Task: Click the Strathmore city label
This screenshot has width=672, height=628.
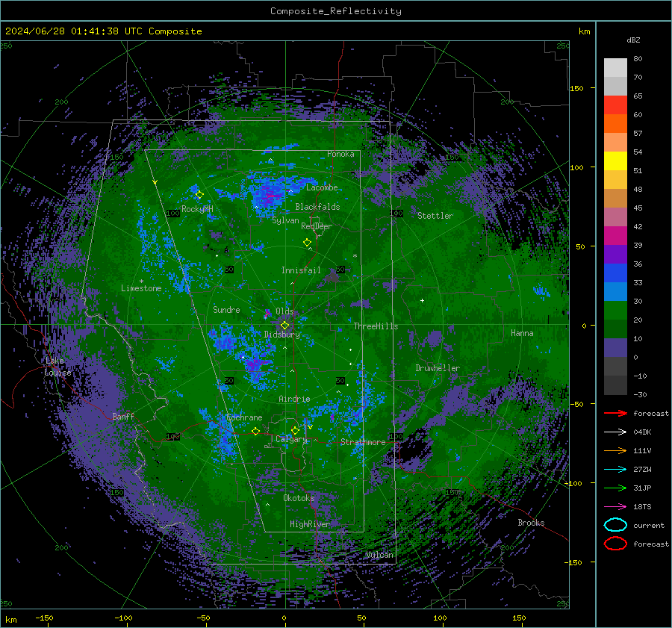Action: [x=363, y=442]
